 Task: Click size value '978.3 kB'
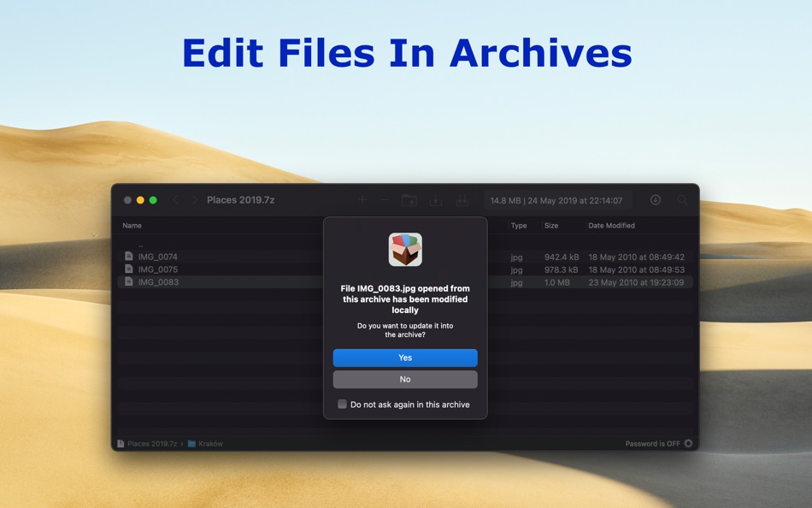pos(562,270)
